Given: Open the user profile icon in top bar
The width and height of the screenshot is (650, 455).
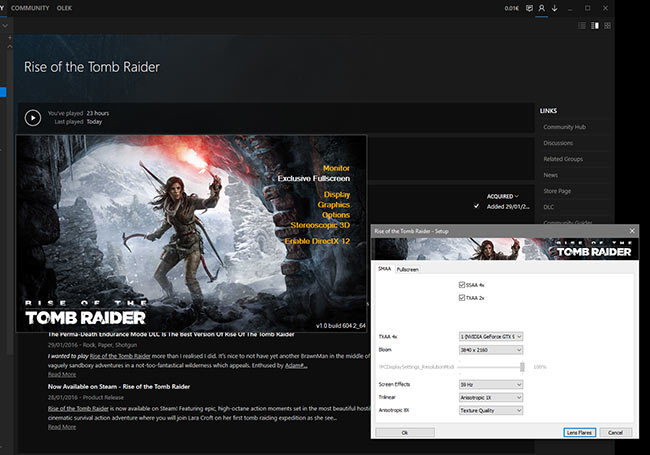Looking at the screenshot, I should pos(541,8).
